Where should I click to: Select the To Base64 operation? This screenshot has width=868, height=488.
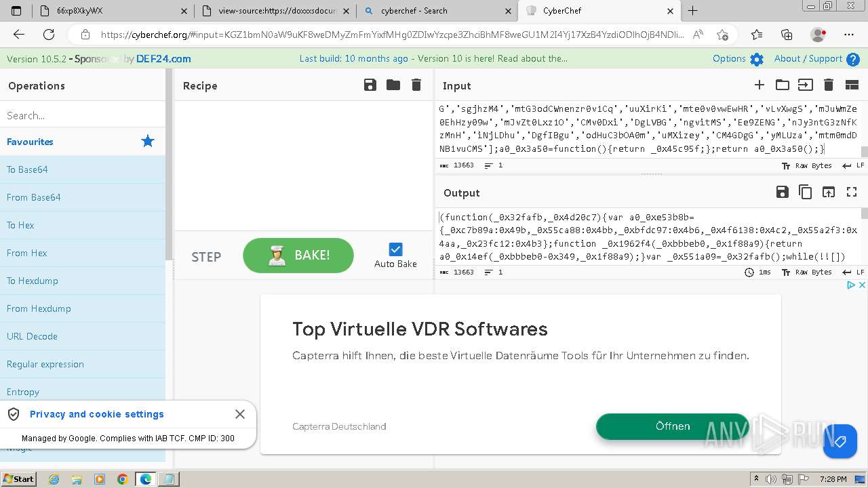pos(83,169)
